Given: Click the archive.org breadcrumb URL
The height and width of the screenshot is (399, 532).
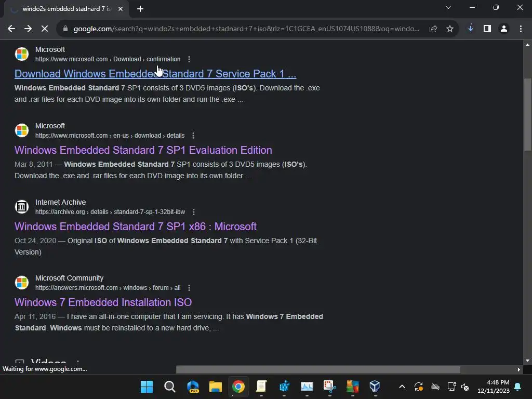Looking at the screenshot, I should 110,212.
